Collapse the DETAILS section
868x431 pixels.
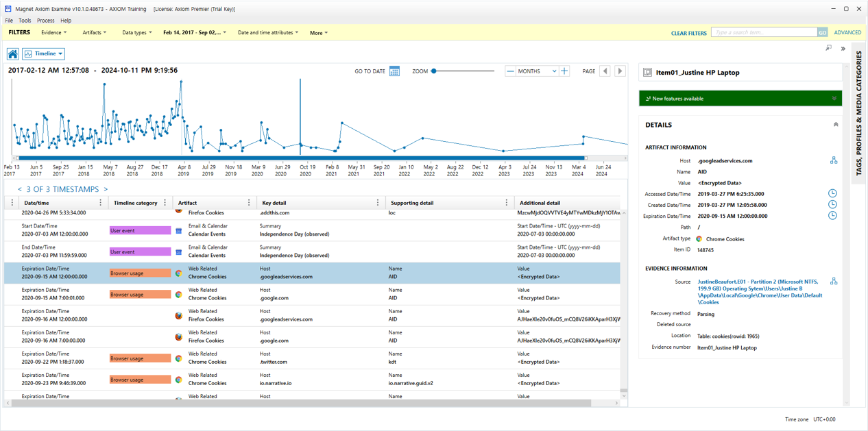836,125
